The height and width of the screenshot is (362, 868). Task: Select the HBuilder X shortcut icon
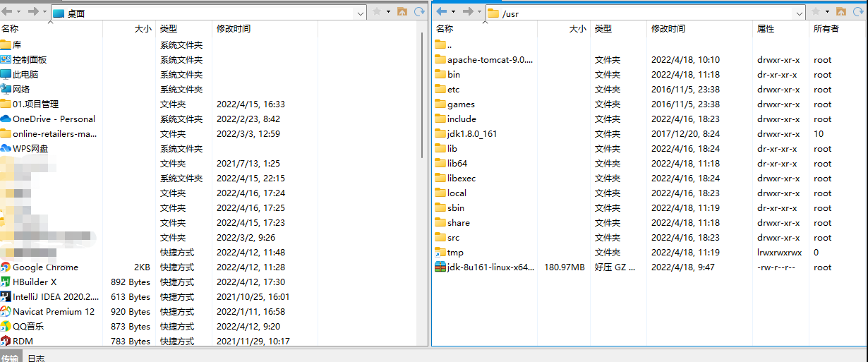point(6,282)
